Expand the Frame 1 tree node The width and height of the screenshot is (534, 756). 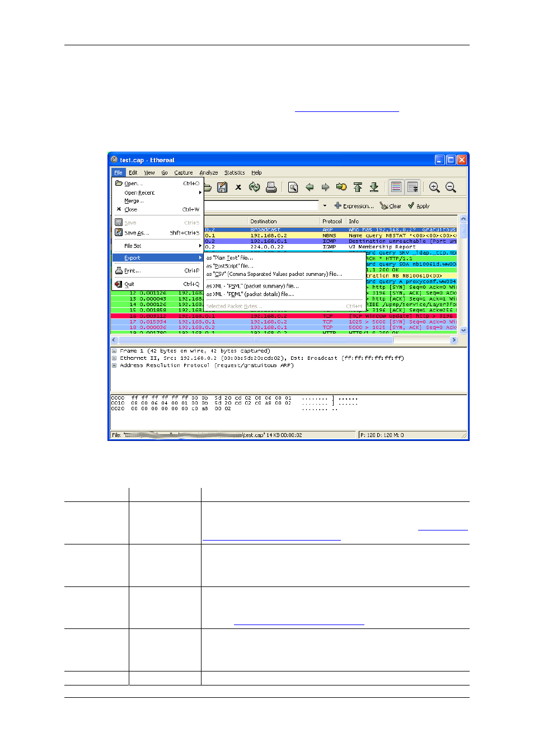(x=114, y=351)
